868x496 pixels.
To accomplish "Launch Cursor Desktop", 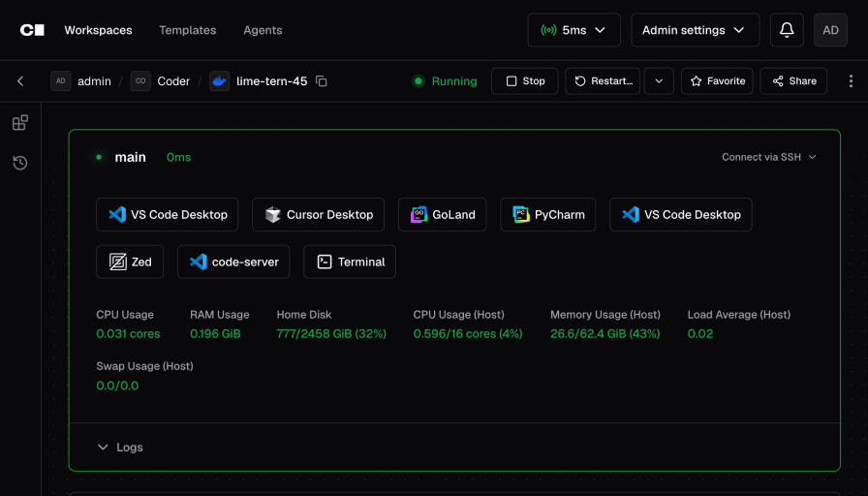I will [319, 214].
